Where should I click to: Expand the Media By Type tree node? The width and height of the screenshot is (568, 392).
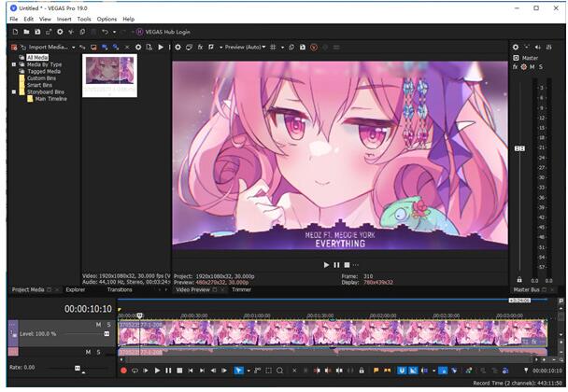click(14, 64)
